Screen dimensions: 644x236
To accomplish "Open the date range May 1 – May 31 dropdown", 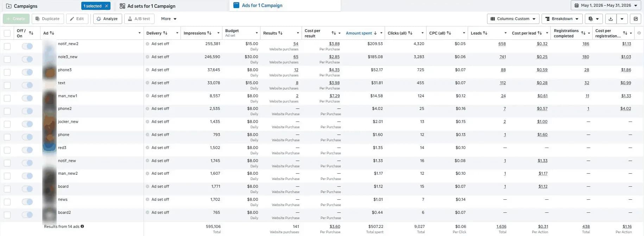I will [x=606, y=6].
